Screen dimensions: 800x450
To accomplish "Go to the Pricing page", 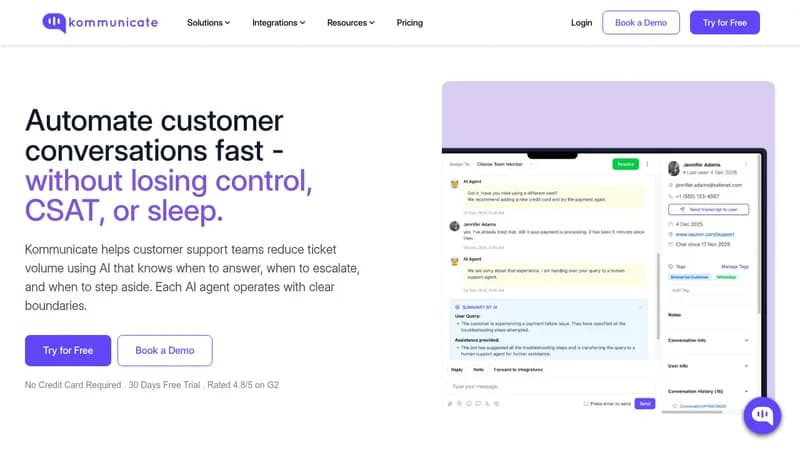I will (x=410, y=22).
